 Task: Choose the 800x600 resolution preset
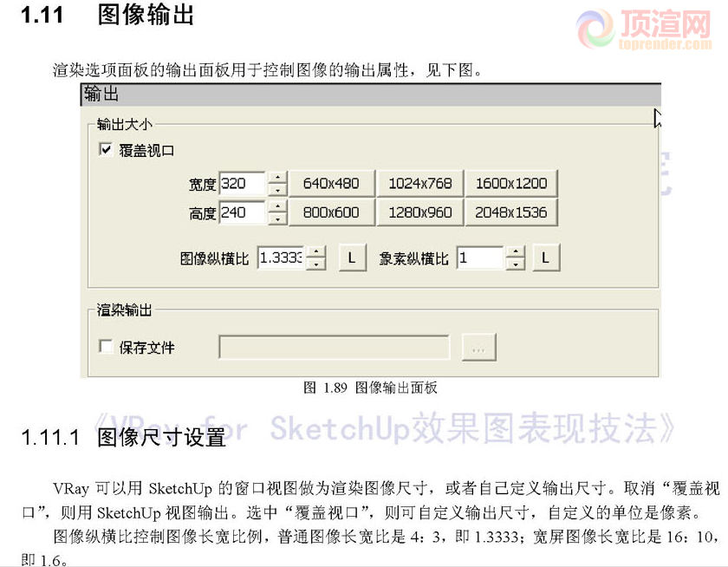(x=331, y=212)
